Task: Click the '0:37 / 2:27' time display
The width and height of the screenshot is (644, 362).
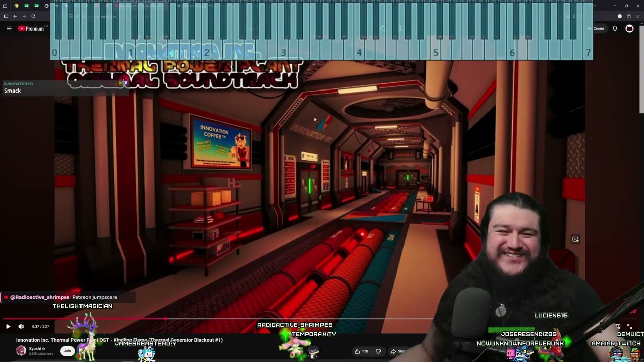Action: point(40,327)
